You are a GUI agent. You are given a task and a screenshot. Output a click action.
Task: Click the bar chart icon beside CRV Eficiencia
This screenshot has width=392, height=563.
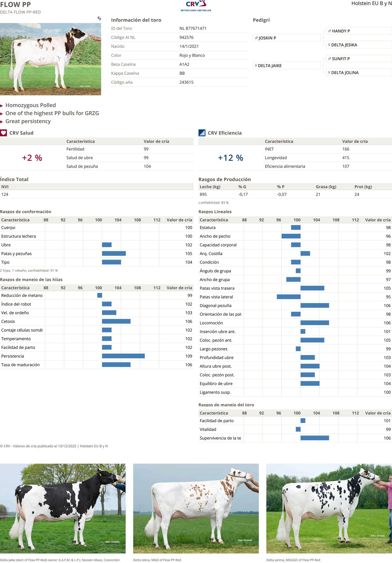point(202,133)
